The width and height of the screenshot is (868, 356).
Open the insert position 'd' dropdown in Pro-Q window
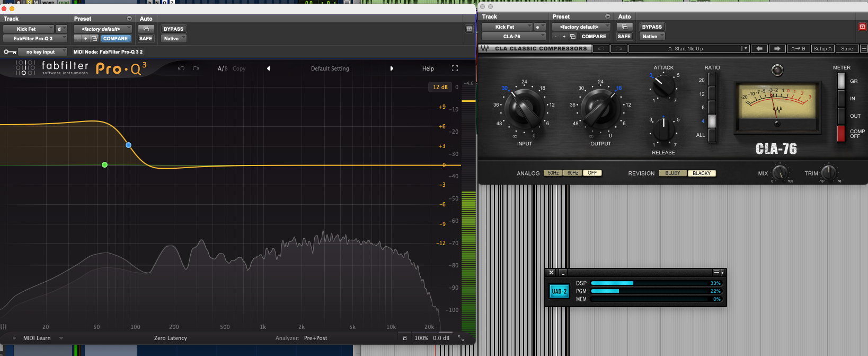pos(61,29)
